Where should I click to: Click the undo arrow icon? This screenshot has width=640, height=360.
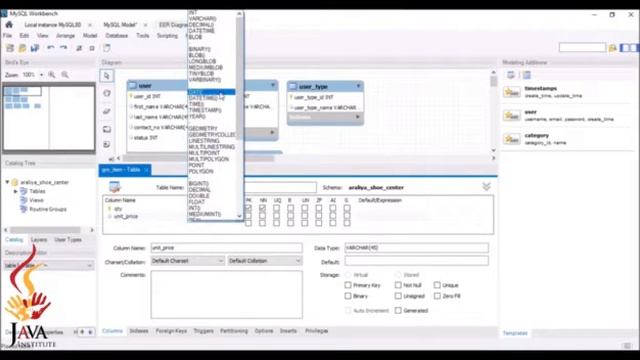51,48
